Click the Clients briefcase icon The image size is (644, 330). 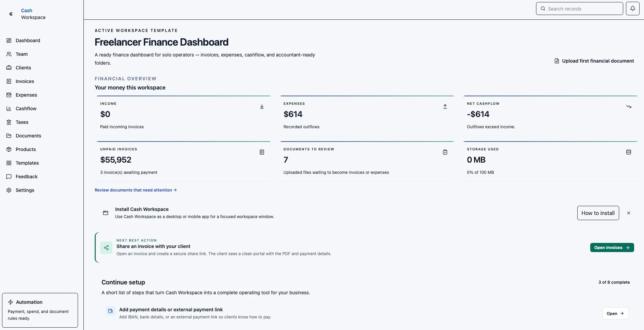click(x=9, y=68)
